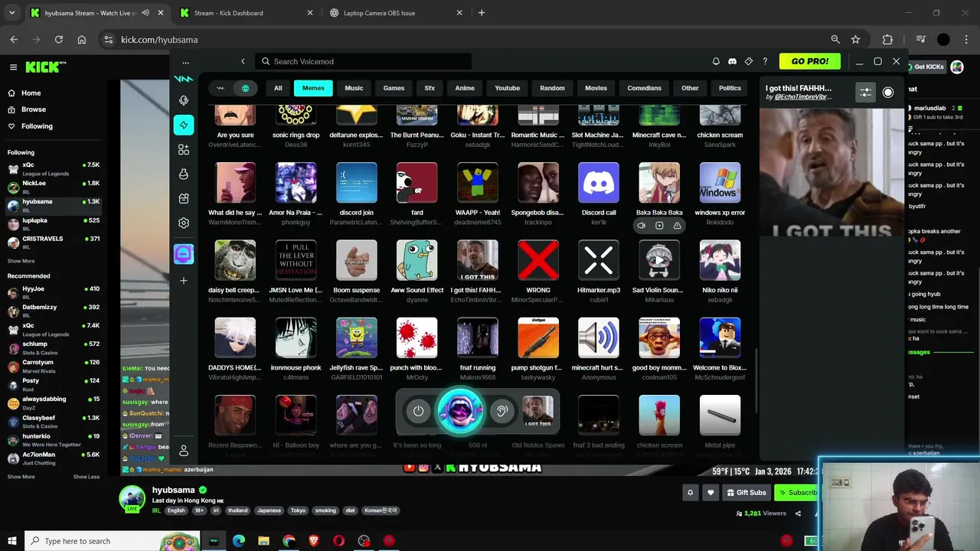980x551 pixels.
Task: Toggle the record circle on sound preview panel
Action: pos(888,93)
